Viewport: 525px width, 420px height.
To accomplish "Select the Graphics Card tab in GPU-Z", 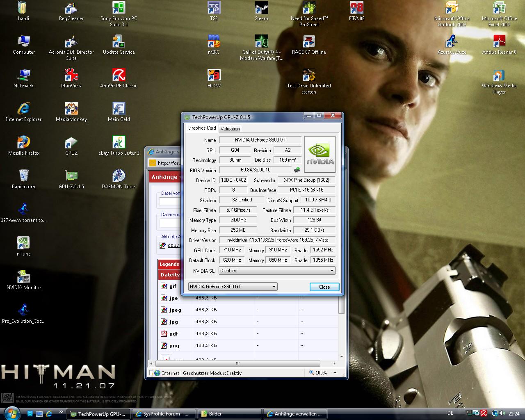I will [202, 128].
